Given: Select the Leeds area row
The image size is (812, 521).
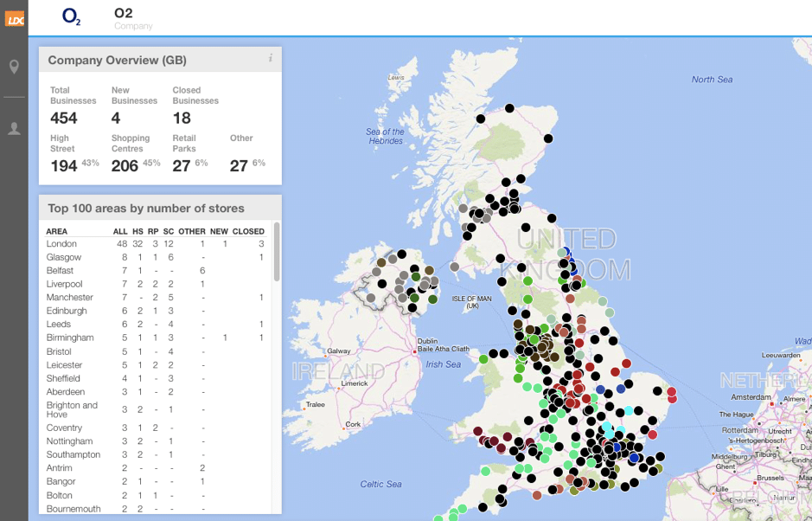Looking at the screenshot, I should pos(156,325).
